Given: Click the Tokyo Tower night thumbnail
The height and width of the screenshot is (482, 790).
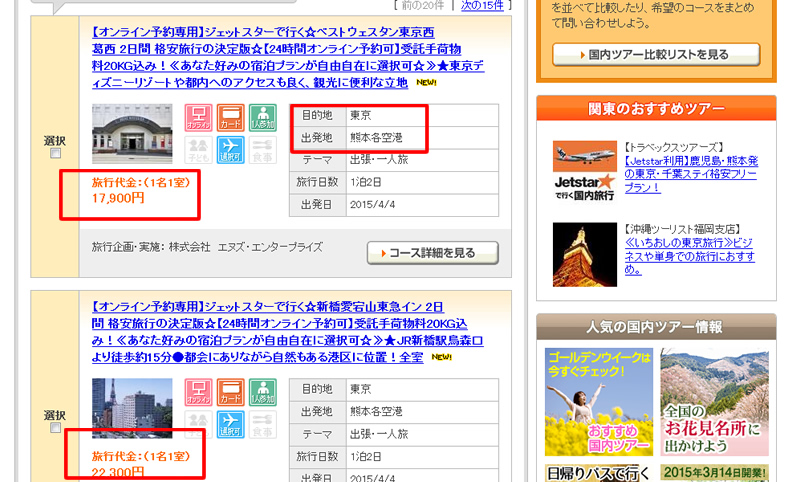Looking at the screenshot, I should pos(584,255).
